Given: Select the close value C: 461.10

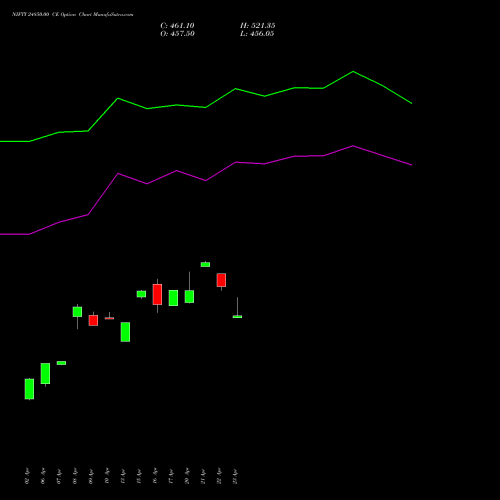Looking at the screenshot, I should click(177, 26).
